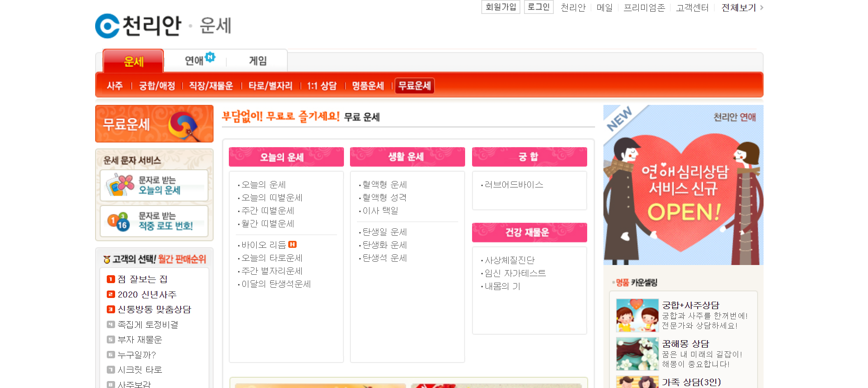Open 직장/재물운 menu item
Screen dimensions: 868x388
(211, 86)
